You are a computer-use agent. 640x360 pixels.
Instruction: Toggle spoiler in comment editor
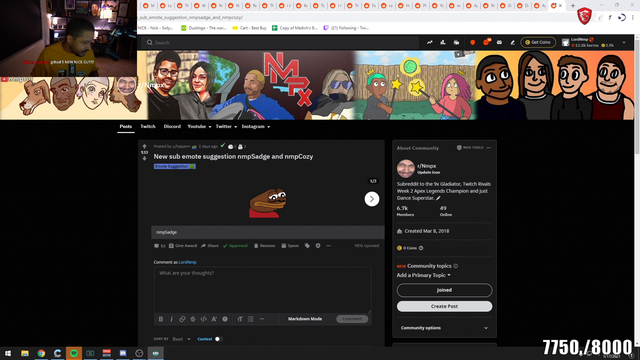pos(225,319)
